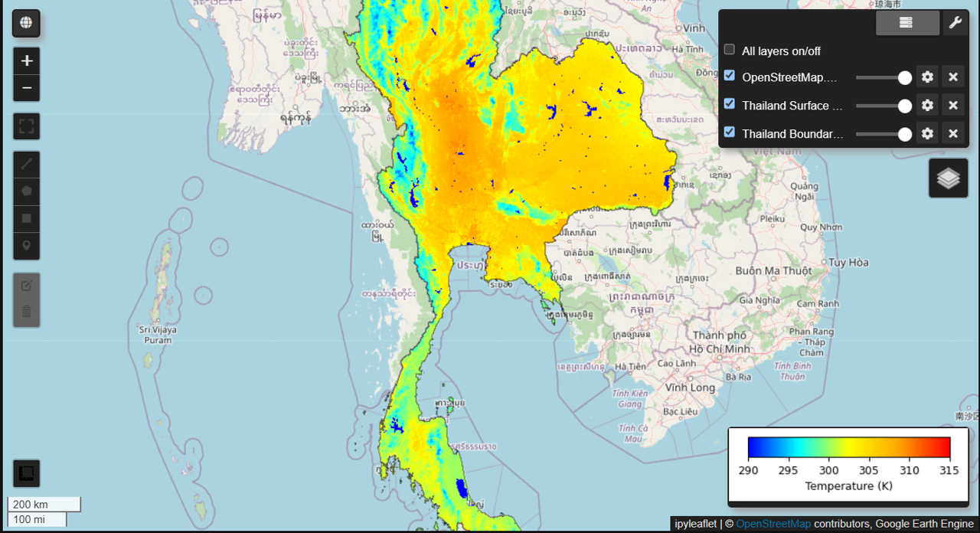Remove the Thailand Boundary layer with X
The image size is (980, 533).
(x=952, y=134)
